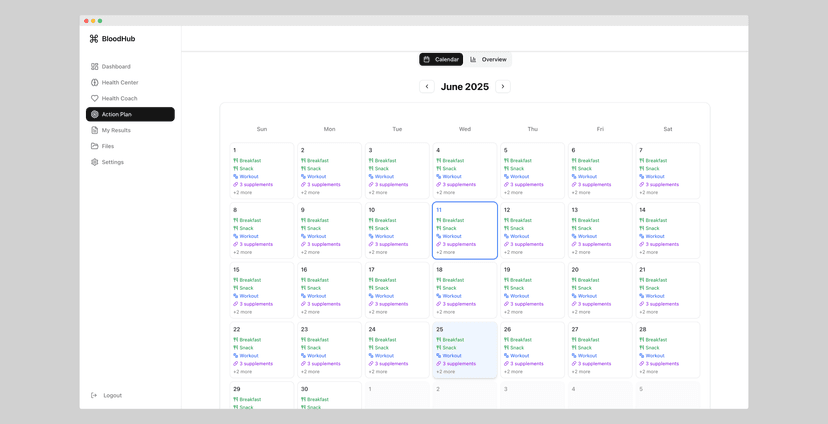This screenshot has width=828, height=424.
Task: Go to Health Coach page
Action: tap(130, 98)
